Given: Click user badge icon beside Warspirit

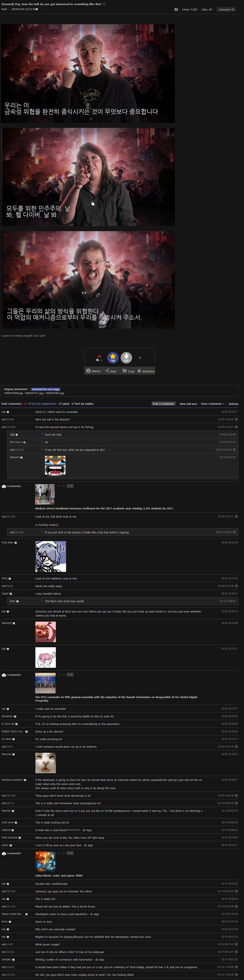Looking at the screenshot, I should (x=14, y=623).
